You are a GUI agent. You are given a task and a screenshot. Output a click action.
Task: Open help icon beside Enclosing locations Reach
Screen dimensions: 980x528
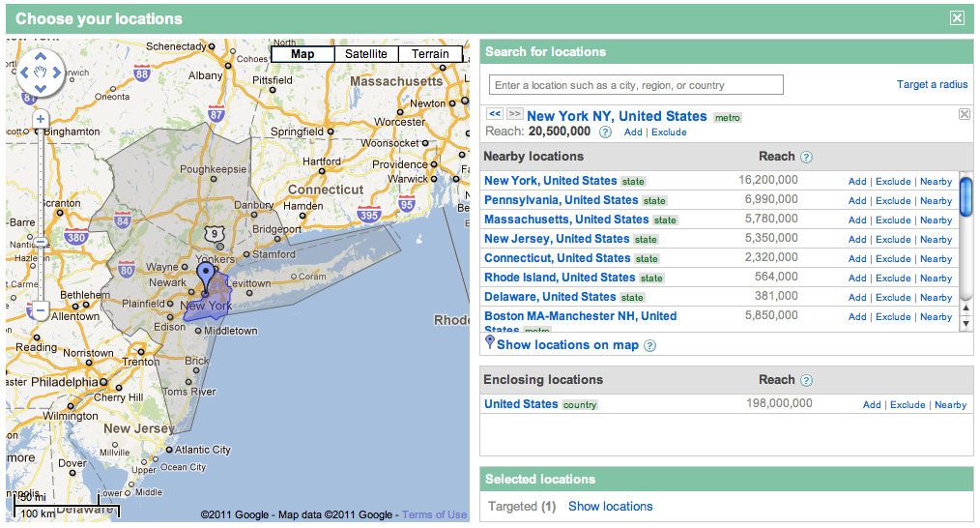(806, 380)
